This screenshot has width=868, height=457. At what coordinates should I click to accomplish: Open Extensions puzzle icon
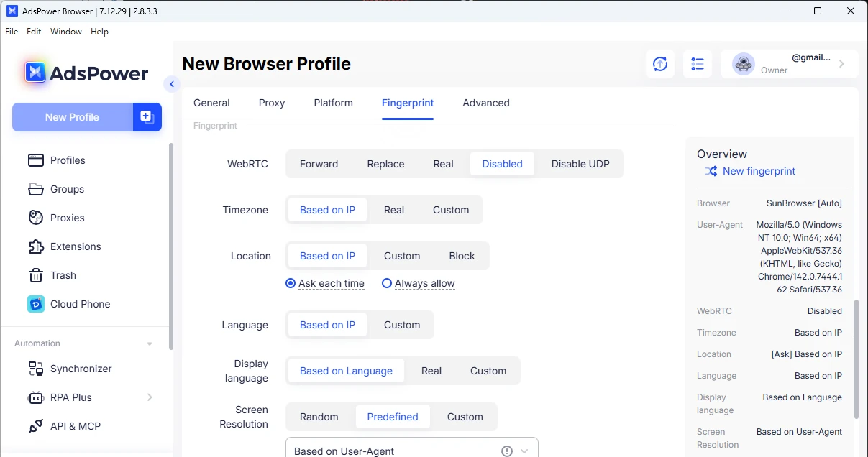[x=36, y=246]
